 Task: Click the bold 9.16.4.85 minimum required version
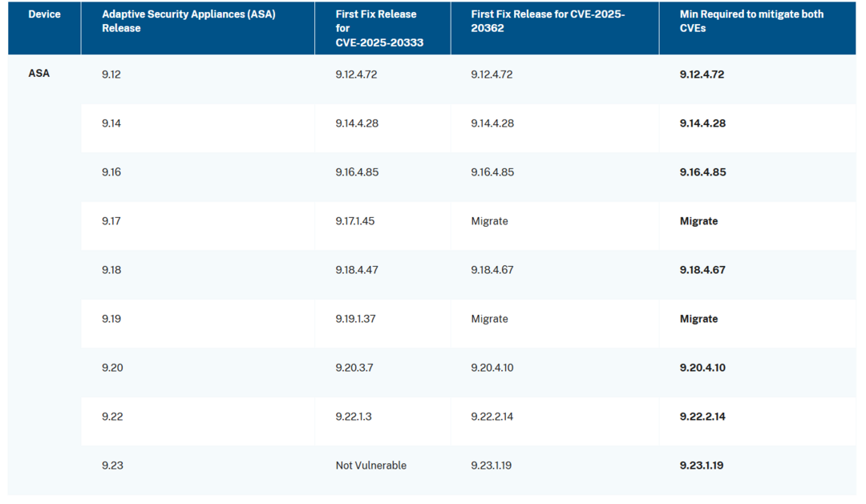tap(702, 172)
